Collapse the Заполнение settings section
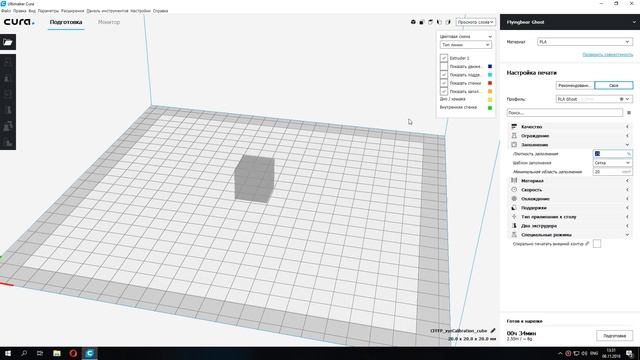Viewport: 640px width, 360px height. coord(570,144)
